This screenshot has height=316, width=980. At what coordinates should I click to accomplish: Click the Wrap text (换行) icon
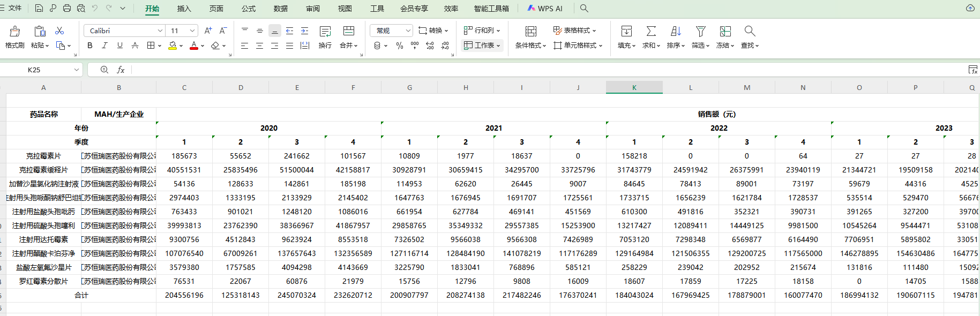(325, 32)
